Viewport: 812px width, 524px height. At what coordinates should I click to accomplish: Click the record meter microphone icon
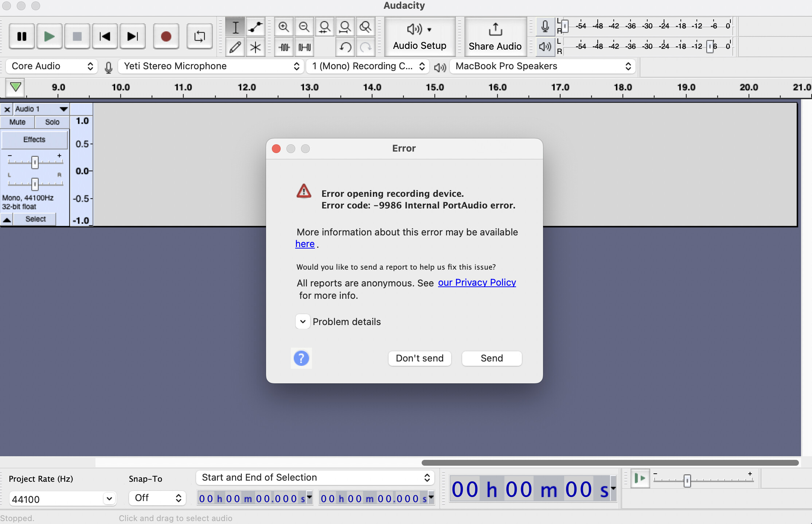545,26
